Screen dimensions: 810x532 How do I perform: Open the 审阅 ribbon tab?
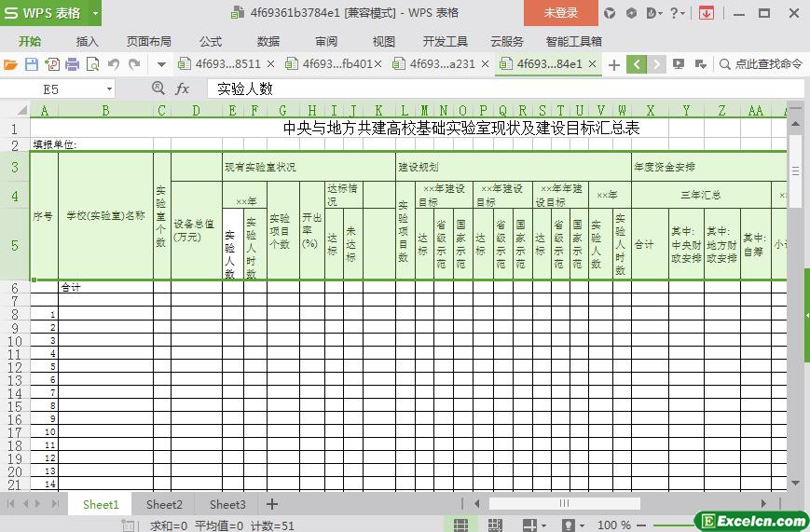coord(326,41)
